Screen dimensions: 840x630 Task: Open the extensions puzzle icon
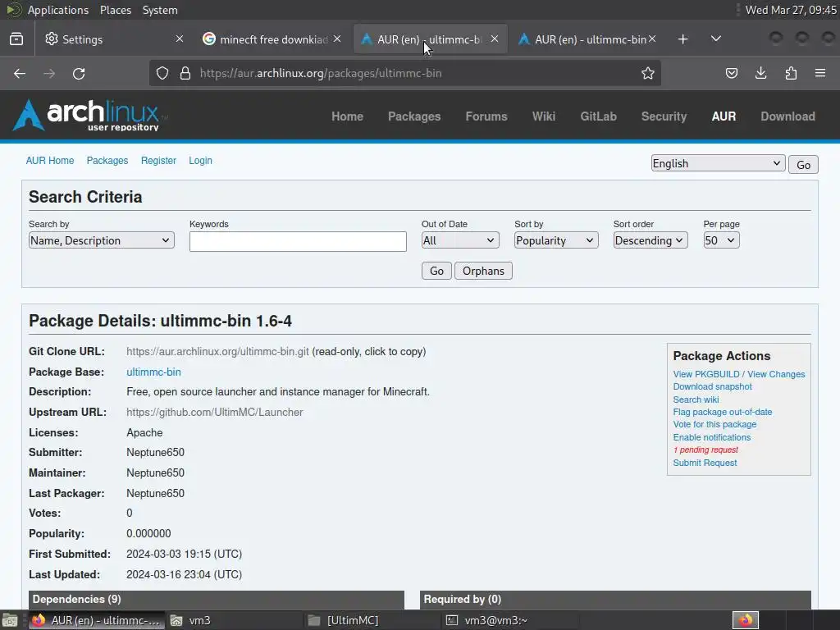pos(791,73)
